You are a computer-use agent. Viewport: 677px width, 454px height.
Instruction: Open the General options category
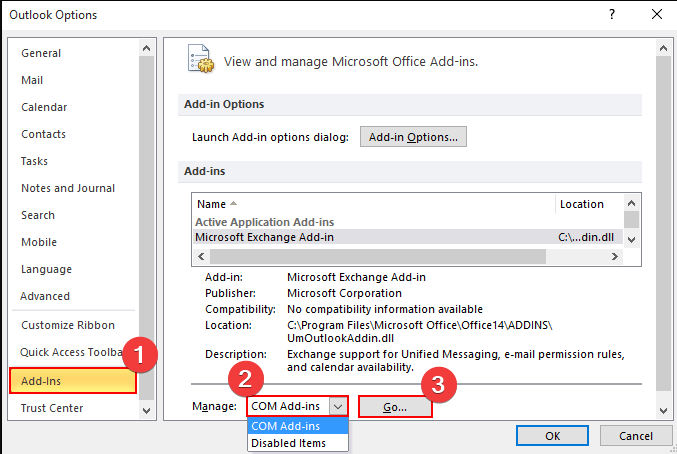click(41, 53)
